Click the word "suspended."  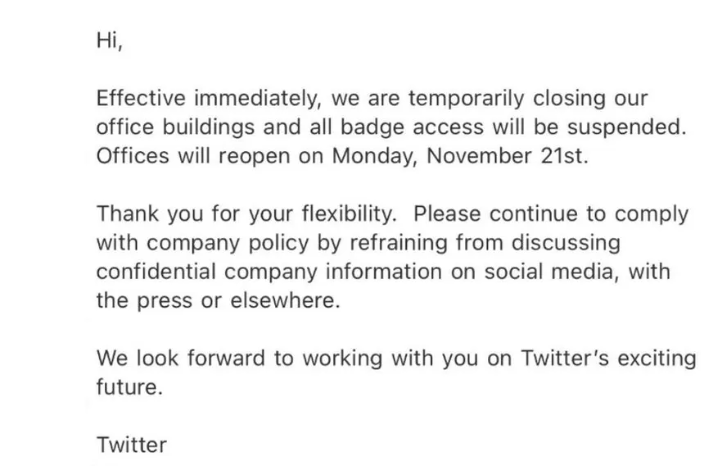click(627, 127)
